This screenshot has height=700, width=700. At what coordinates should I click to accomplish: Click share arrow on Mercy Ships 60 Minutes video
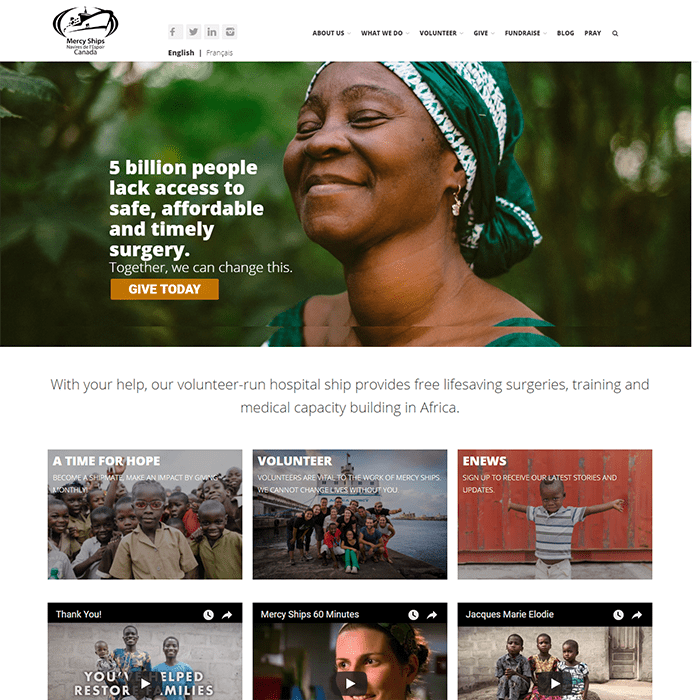pyautogui.click(x=432, y=615)
